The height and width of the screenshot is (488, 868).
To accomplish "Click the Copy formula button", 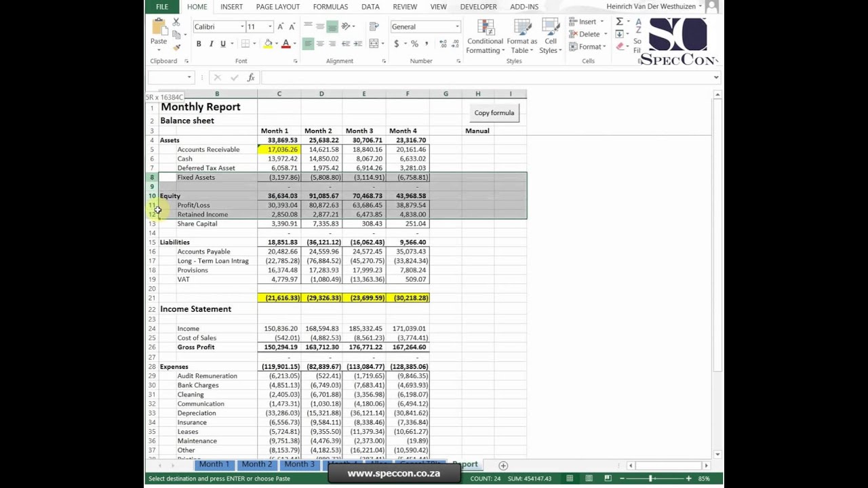I will 494,113.
